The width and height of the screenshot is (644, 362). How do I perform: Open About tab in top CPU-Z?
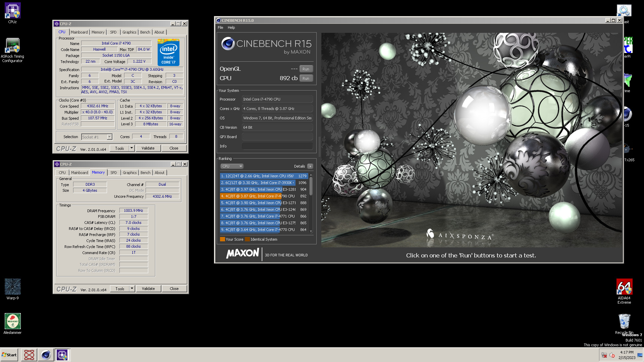pyautogui.click(x=159, y=32)
